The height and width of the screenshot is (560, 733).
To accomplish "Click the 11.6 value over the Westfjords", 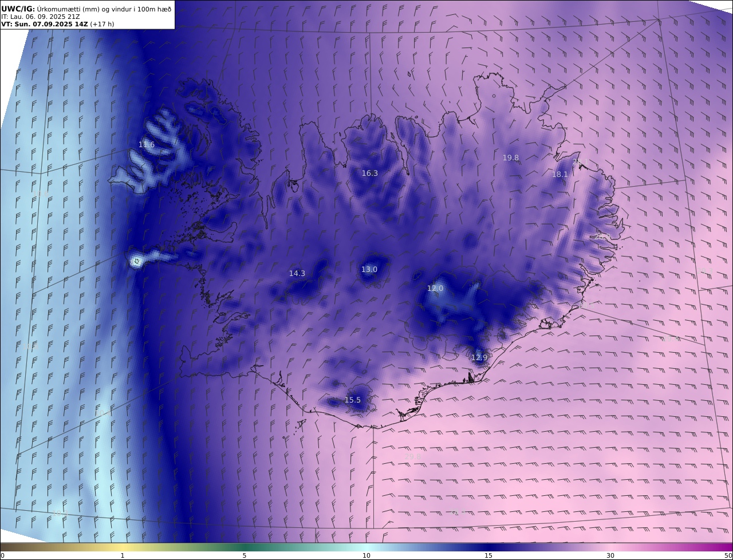I will (x=147, y=145).
